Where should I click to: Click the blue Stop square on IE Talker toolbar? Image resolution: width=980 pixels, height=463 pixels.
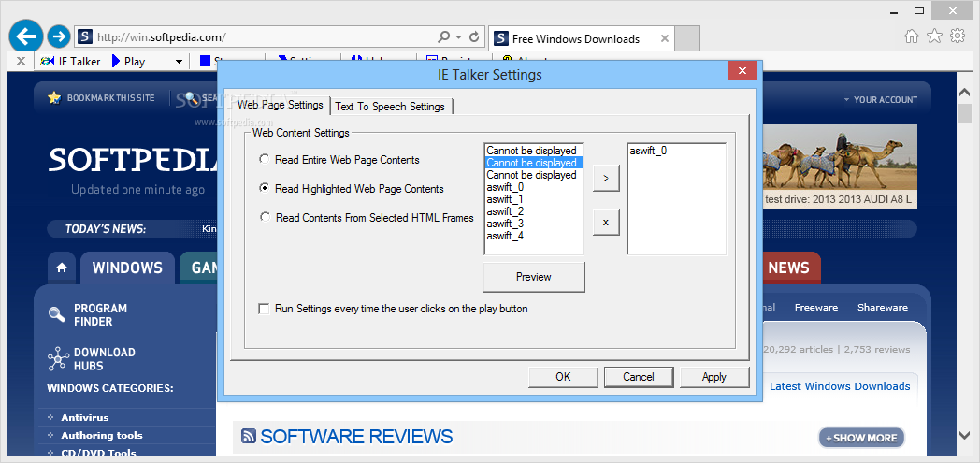[x=205, y=61]
